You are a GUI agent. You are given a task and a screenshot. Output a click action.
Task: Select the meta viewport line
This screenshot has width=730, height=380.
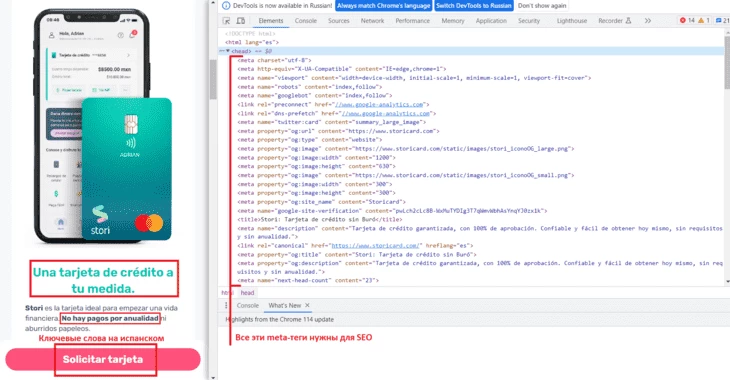coord(414,78)
